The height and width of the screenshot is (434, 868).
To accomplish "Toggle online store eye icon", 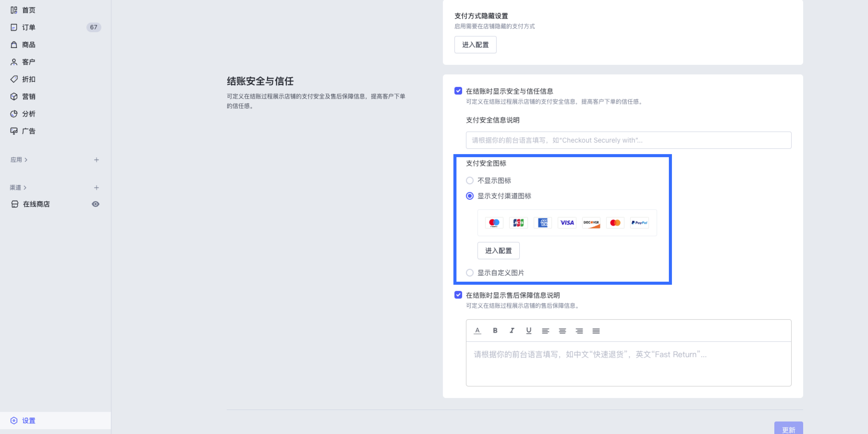I will (95, 204).
